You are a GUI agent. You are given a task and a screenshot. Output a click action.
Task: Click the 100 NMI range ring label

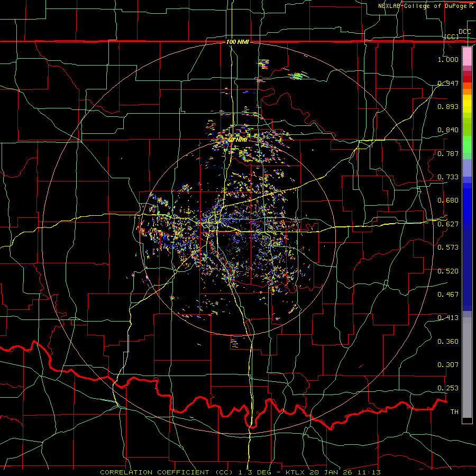(237, 42)
